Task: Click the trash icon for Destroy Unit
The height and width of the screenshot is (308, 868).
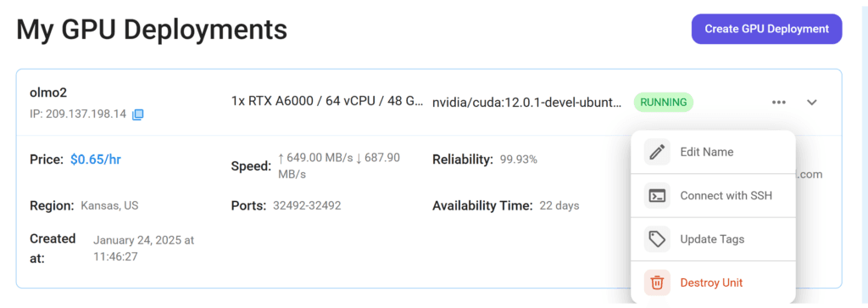Action: pyautogui.click(x=657, y=283)
